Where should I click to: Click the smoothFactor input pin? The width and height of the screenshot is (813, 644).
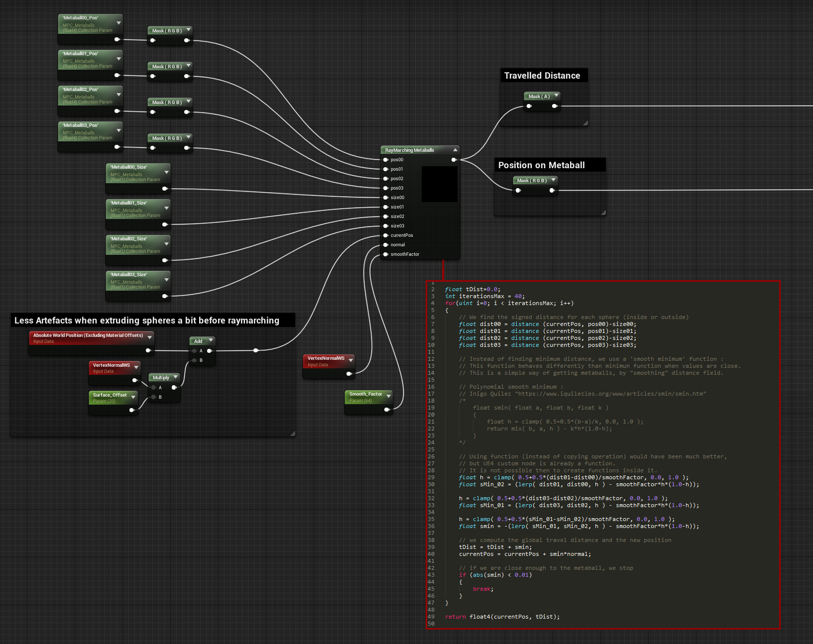coord(386,254)
